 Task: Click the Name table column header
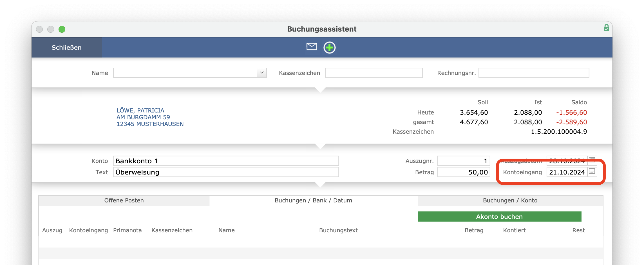coord(226,230)
